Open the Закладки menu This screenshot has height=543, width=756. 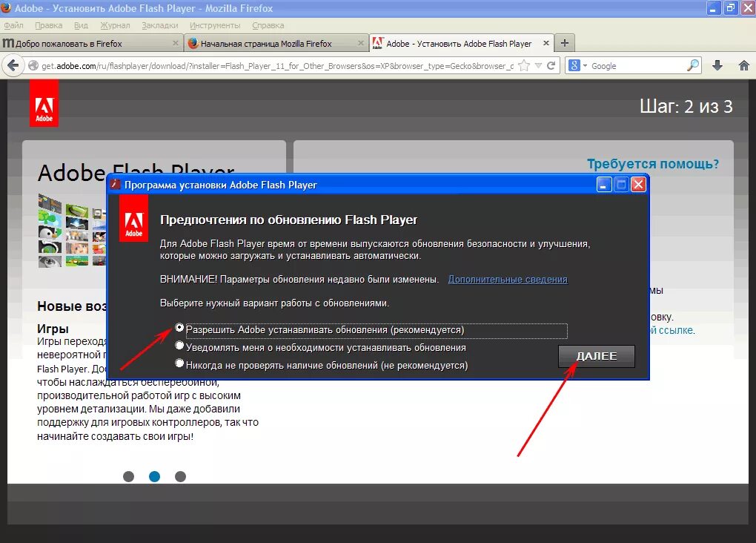160,25
